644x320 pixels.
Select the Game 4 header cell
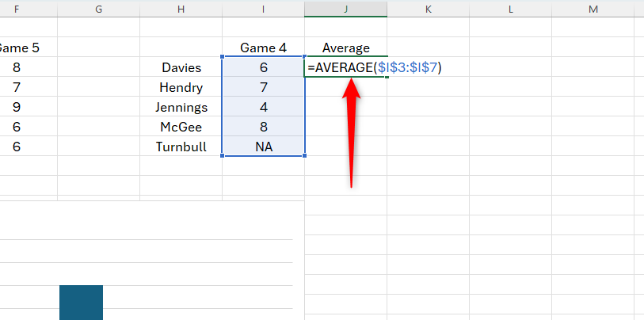(263, 48)
